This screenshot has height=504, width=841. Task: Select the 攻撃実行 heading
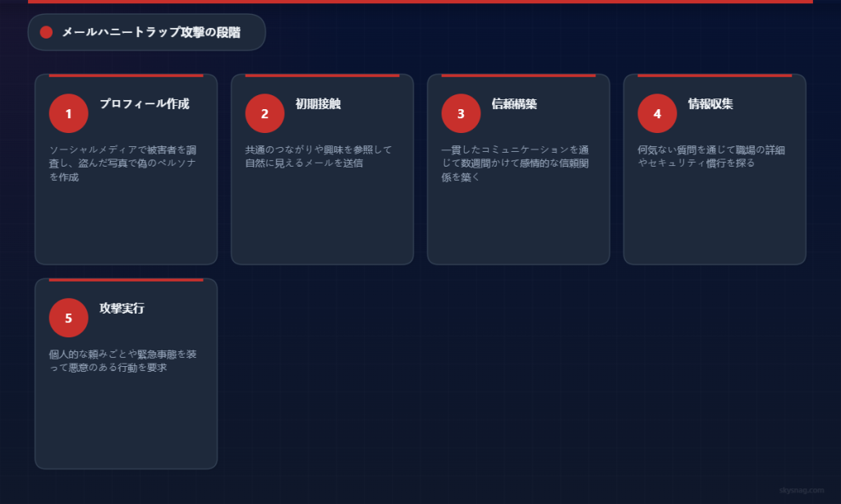122,309
